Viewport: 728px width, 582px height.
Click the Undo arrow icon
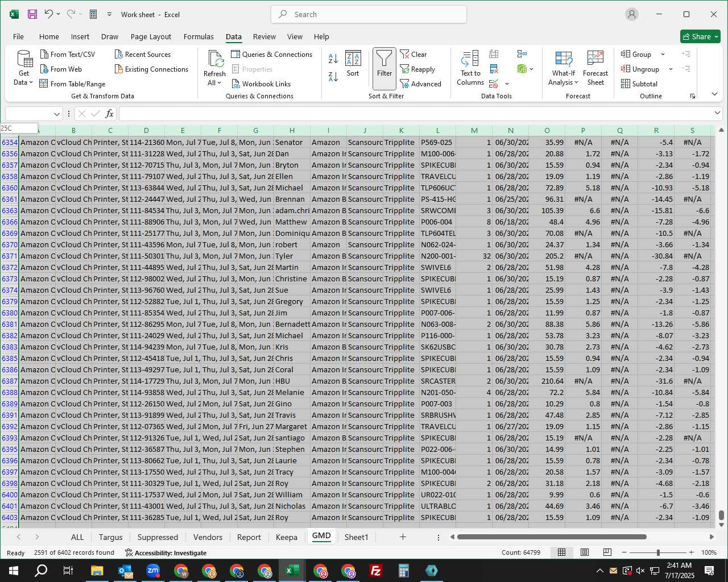point(49,14)
